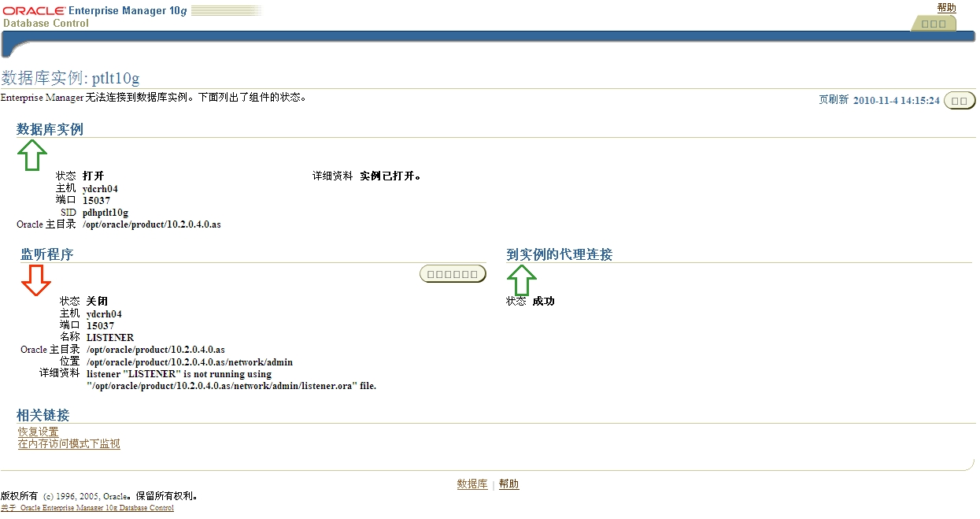980x519 pixels.
Task: Open the 帮助 link at the top right
Action: point(946,7)
